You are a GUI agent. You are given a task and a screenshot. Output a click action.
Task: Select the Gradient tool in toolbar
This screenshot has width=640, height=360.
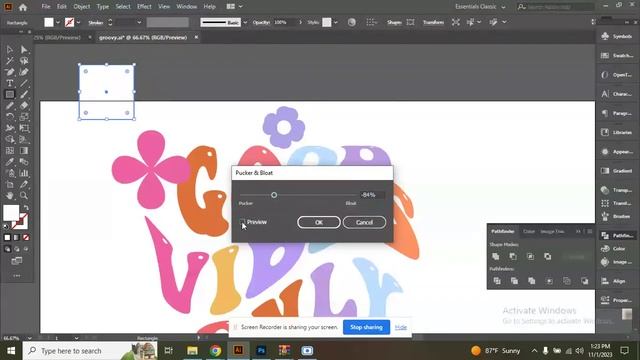[x=24, y=151]
